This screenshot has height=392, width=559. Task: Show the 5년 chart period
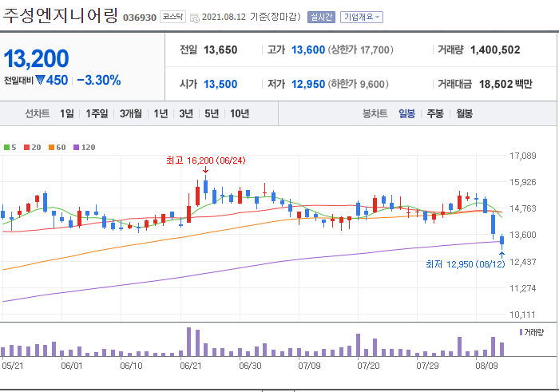(212, 113)
